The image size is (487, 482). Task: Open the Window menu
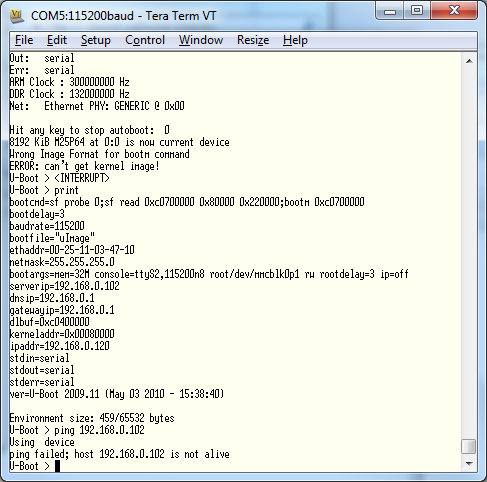pos(201,40)
